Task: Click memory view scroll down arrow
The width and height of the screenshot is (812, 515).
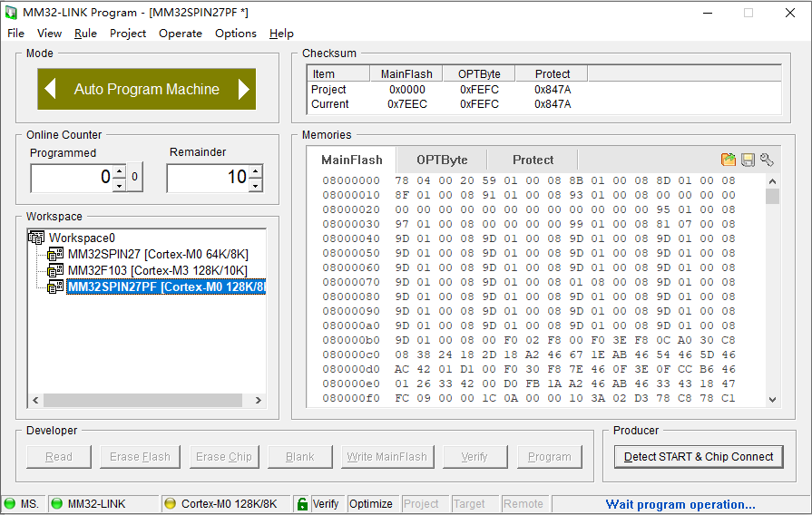Action: coord(772,399)
